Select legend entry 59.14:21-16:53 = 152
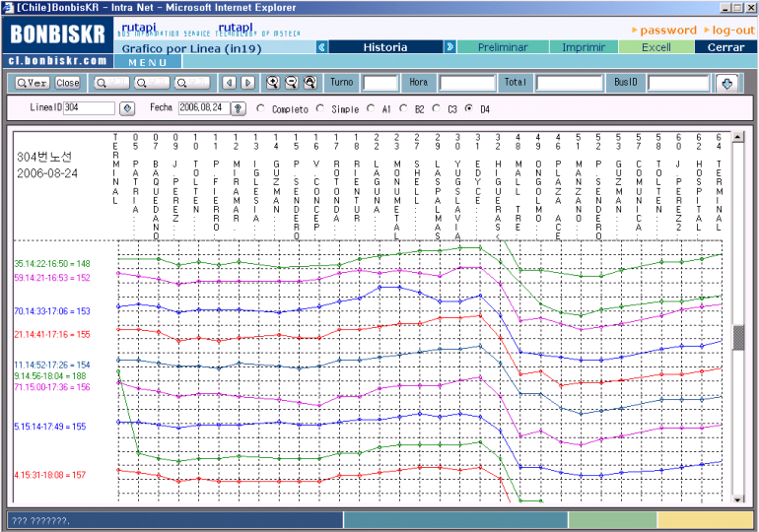This screenshot has height=532, width=759. click(x=52, y=278)
